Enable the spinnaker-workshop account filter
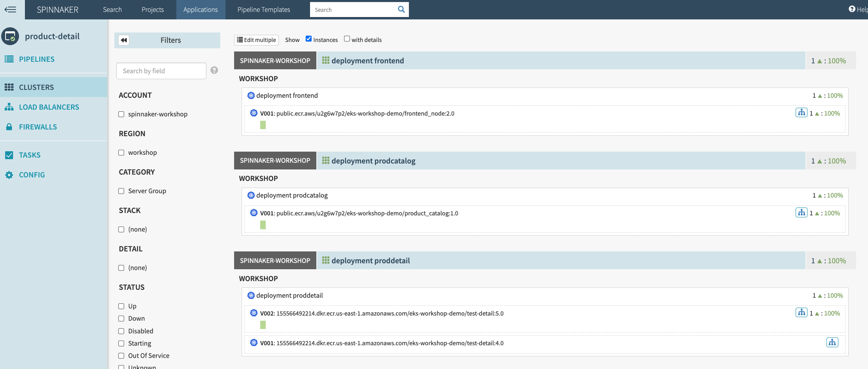 pos(121,114)
